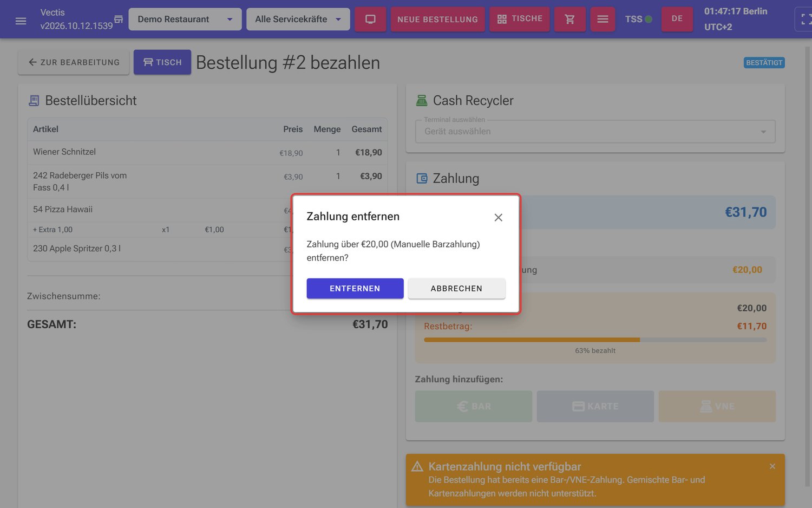
Task: Start a NEUE BESTELLUNG
Action: pyautogui.click(x=437, y=19)
